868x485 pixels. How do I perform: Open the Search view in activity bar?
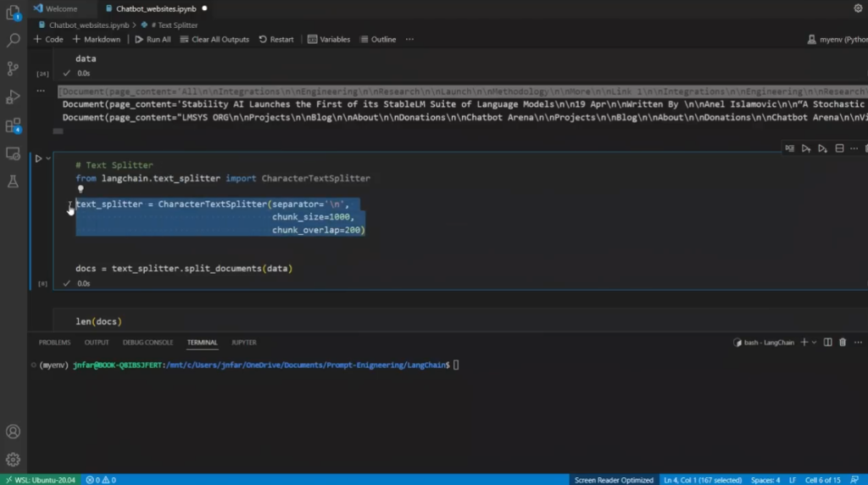pos(13,40)
